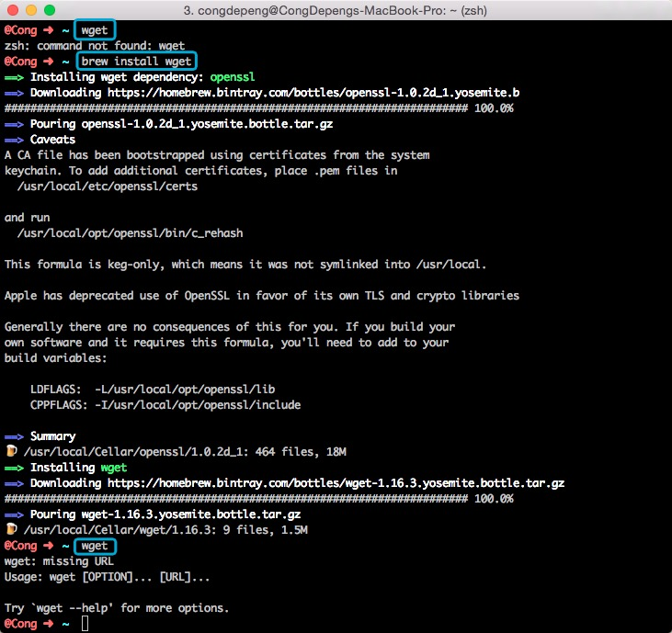Click the green 'wget' in 'Installing wget'
This screenshot has height=633, width=672.
coord(114,468)
